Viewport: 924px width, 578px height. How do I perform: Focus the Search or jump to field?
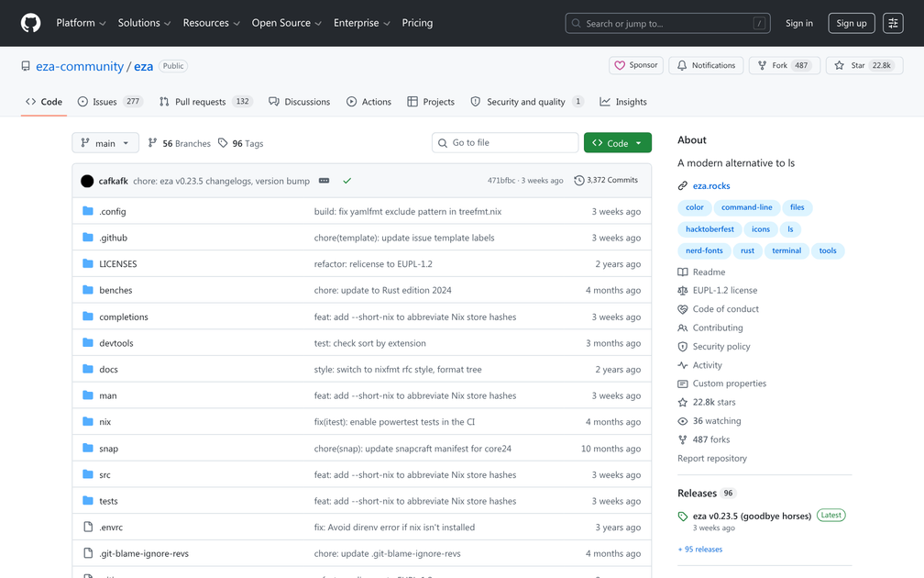coord(667,23)
